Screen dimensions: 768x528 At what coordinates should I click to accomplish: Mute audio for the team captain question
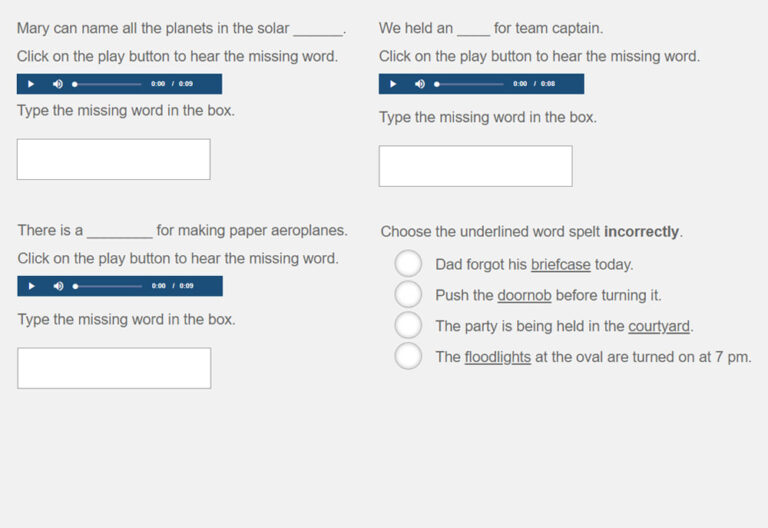[x=419, y=84]
